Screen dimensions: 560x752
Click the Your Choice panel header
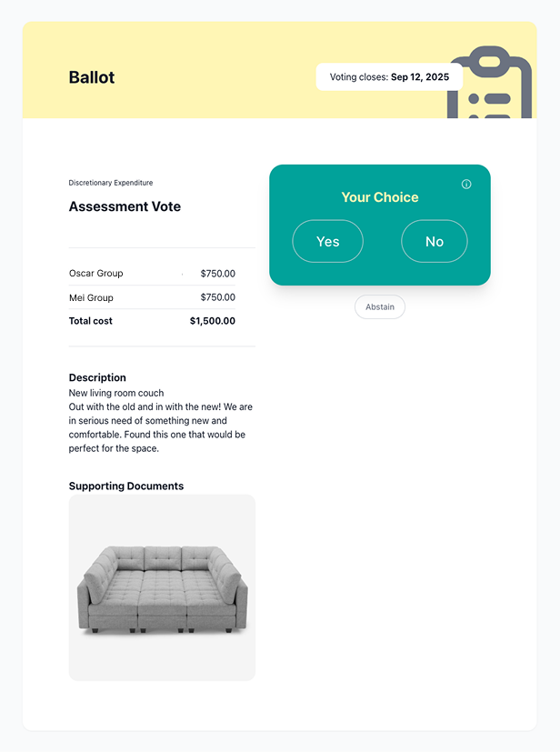point(379,196)
